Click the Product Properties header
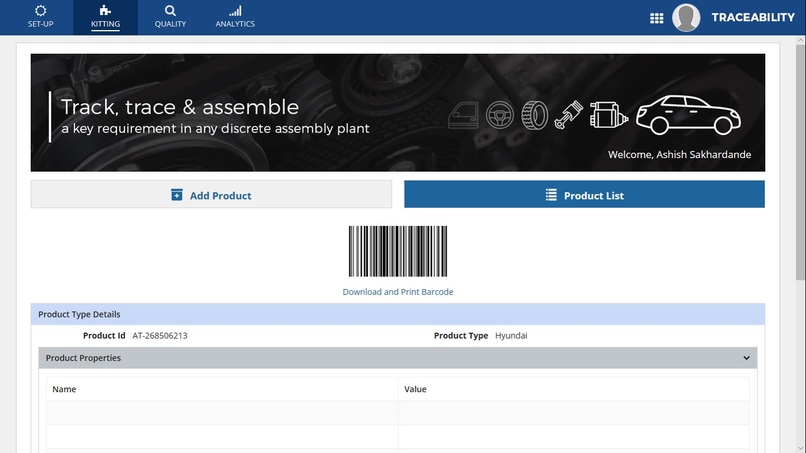This screenshot has width=806, height=453. click(398, 358)
